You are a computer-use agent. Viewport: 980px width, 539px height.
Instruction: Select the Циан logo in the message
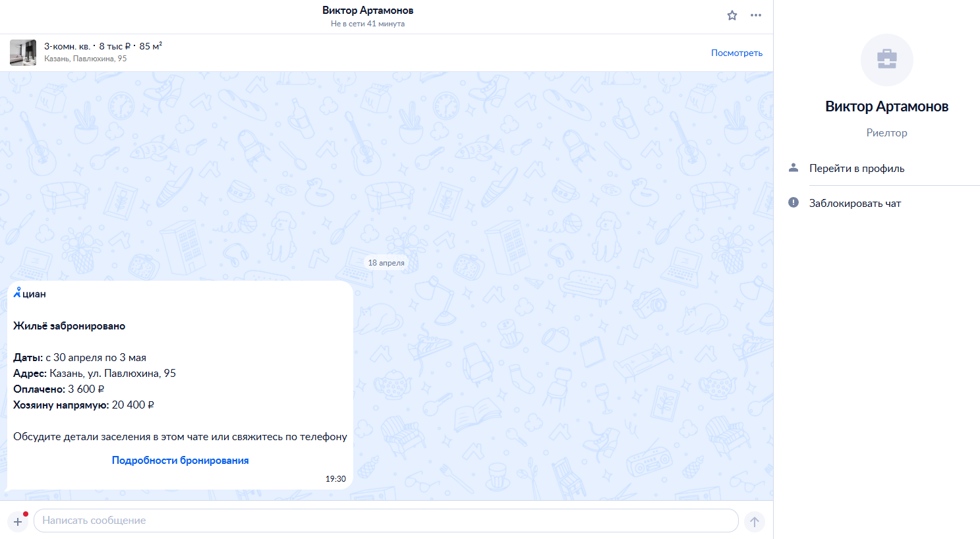pyautogui.click(x=30, y=293)
